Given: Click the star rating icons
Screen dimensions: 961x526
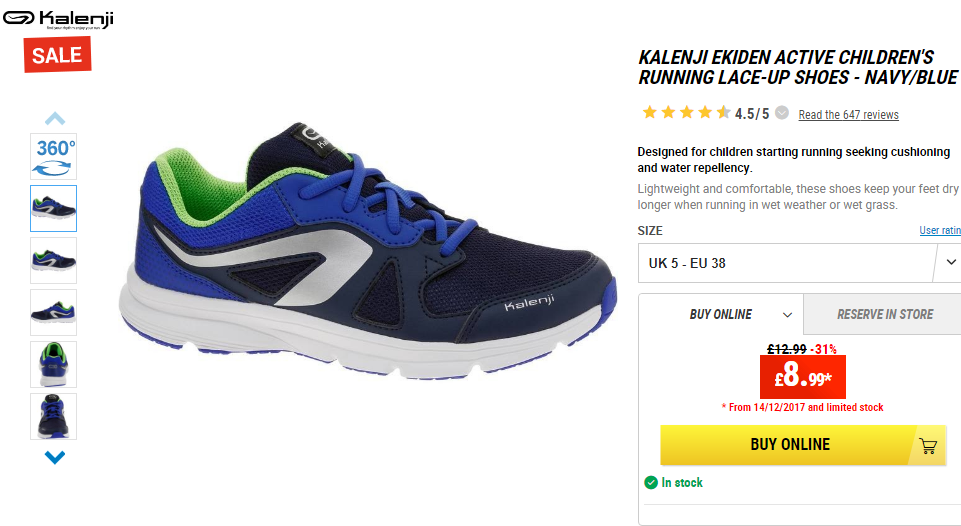Looking at the screenshot, I should coord(686,112).
